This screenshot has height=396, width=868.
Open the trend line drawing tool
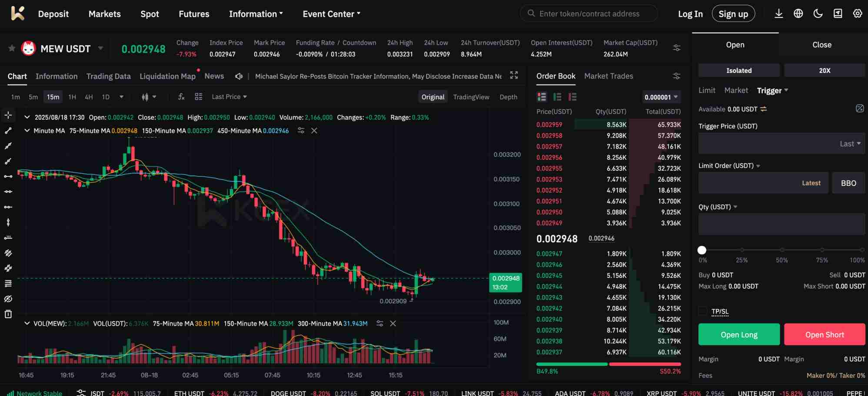(x=8, y=131)
